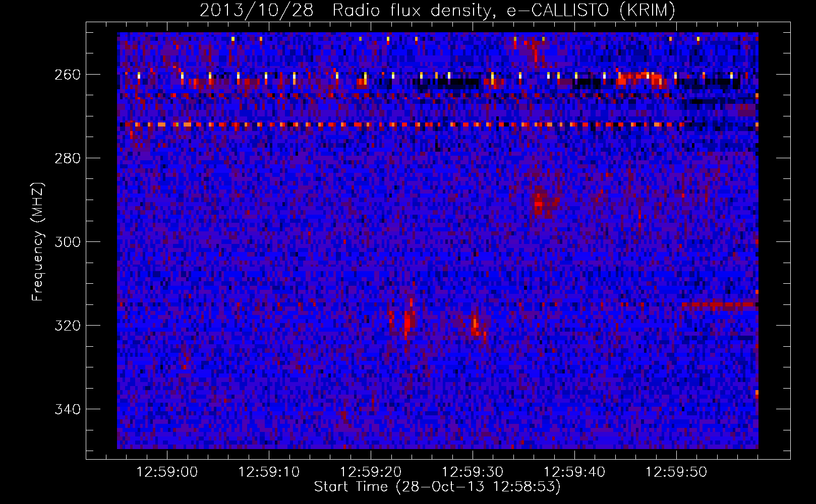Screen dimensions: 816x504
Task: Click the 280 frequency tick label
Action: click(67, 158)
